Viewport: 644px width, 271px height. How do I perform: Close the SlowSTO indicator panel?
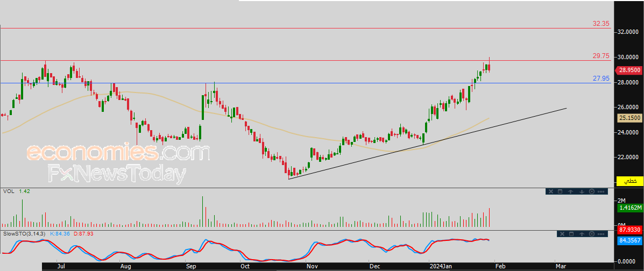pyautogui.click(x=562, y=234)
